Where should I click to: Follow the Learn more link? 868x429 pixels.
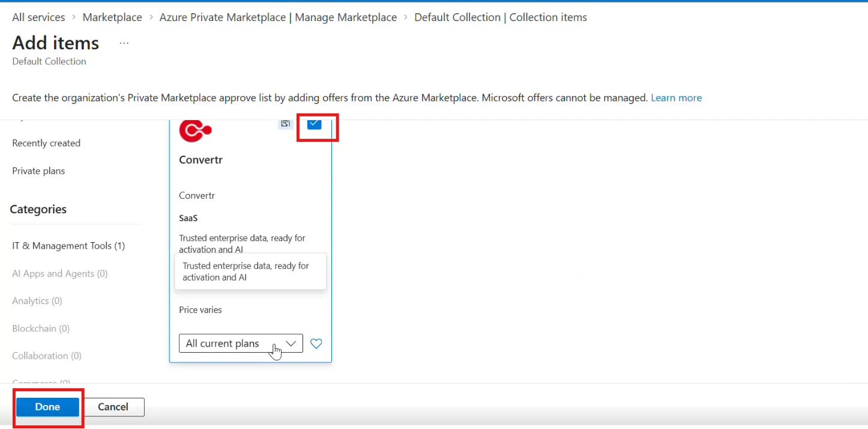(x=676, y=98)
